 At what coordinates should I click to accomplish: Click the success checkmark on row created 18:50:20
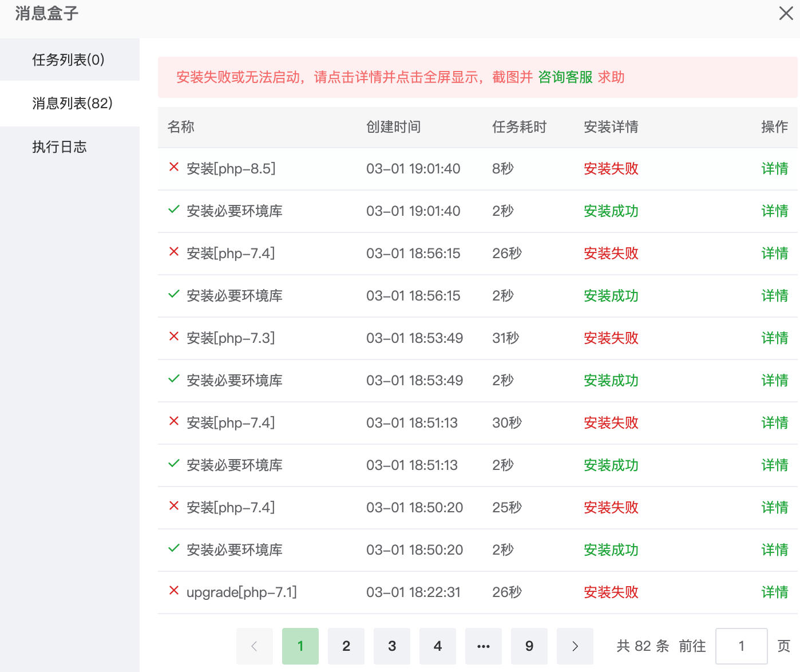(x=174, y=548)
